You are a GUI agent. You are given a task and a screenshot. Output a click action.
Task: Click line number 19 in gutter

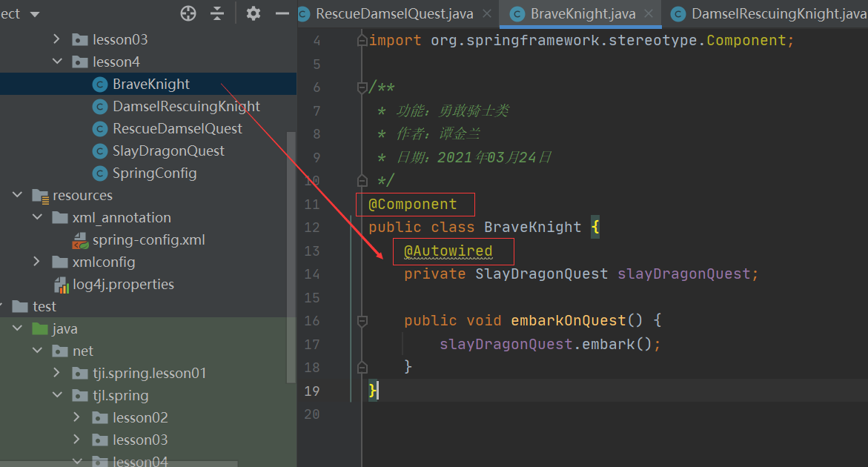311,391
